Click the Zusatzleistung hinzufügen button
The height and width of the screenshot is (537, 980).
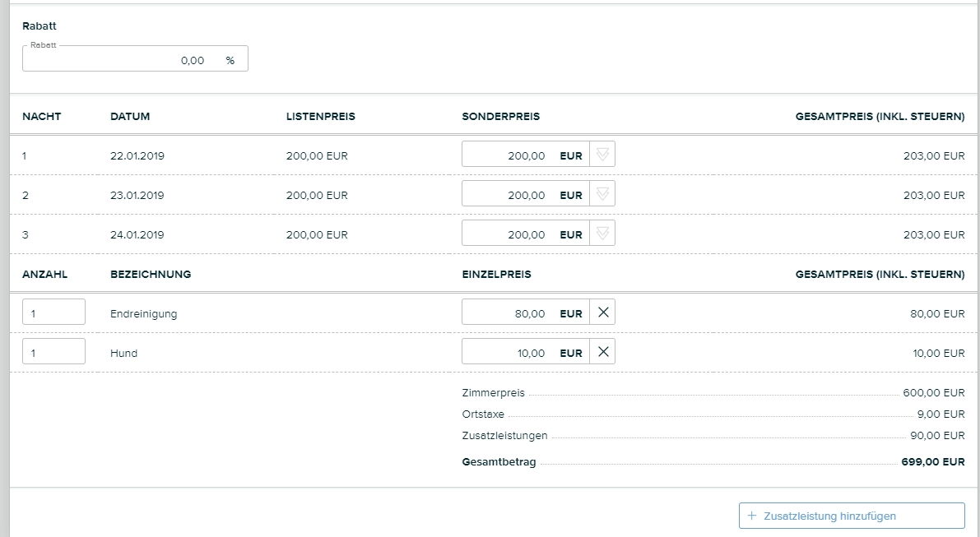point(852,516)
